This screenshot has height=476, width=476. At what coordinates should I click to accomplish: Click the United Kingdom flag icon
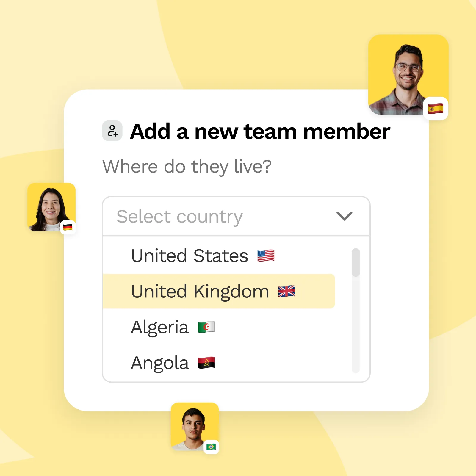[287, 291]
